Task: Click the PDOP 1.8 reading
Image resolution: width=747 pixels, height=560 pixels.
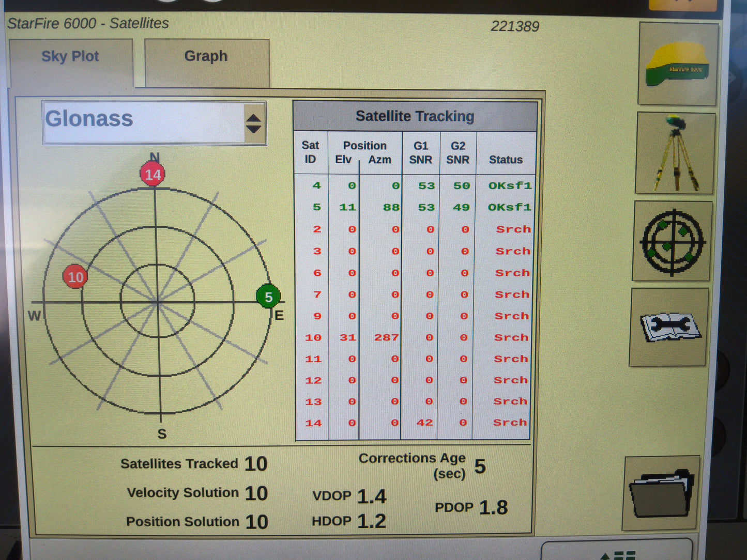Action: point(471,507)
